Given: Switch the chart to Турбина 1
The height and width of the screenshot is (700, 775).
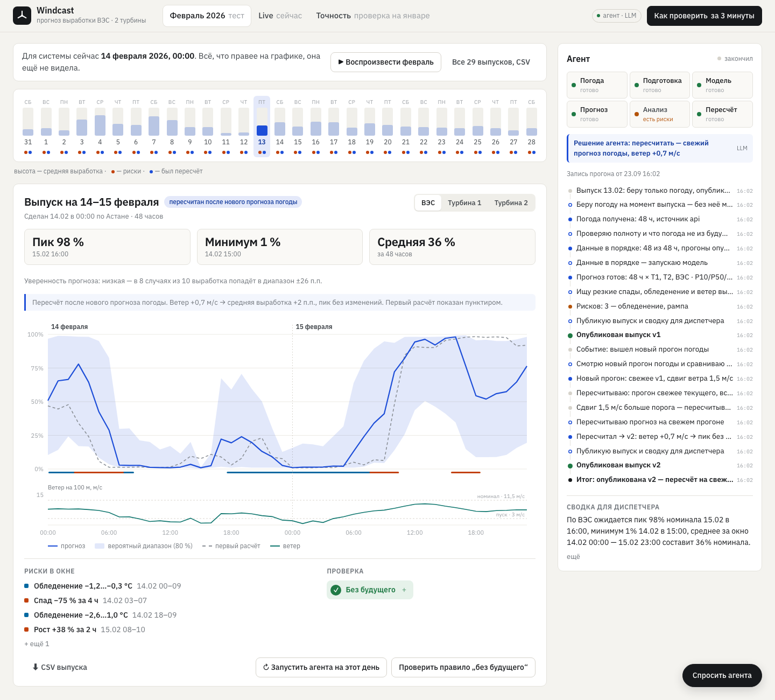Looking at the screenshot, I should [464, 203].
